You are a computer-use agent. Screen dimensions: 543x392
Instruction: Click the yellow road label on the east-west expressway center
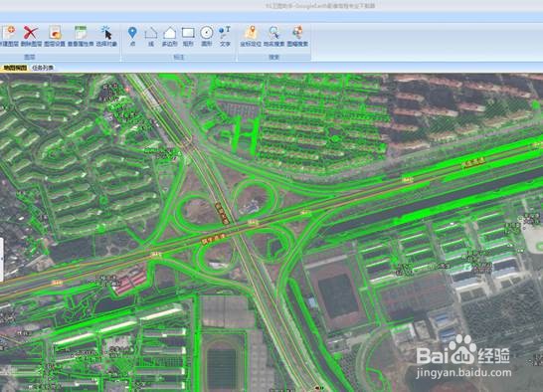[213, 239]
